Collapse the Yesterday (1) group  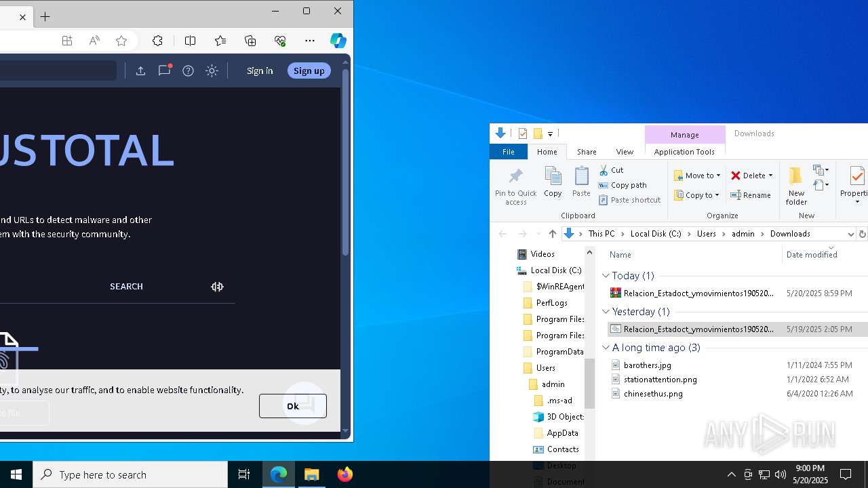click(606, 312)
